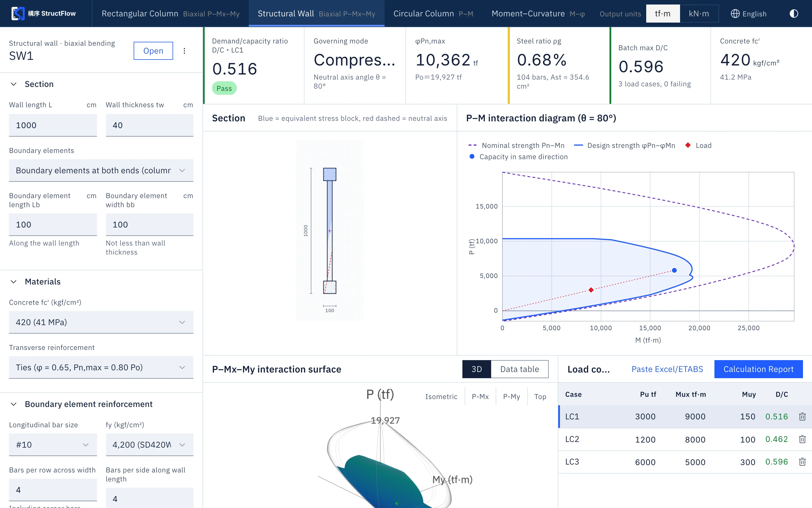Click Boundary element length Lb field
This screenshot has width=812, height=508.
[53, 224]
